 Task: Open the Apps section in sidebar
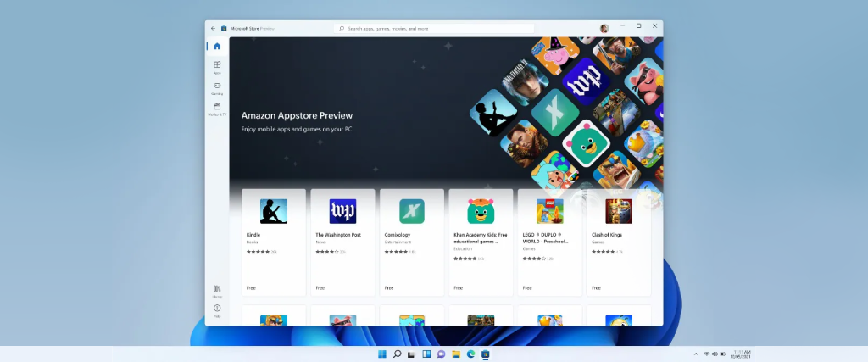click(x=217, y=68)
